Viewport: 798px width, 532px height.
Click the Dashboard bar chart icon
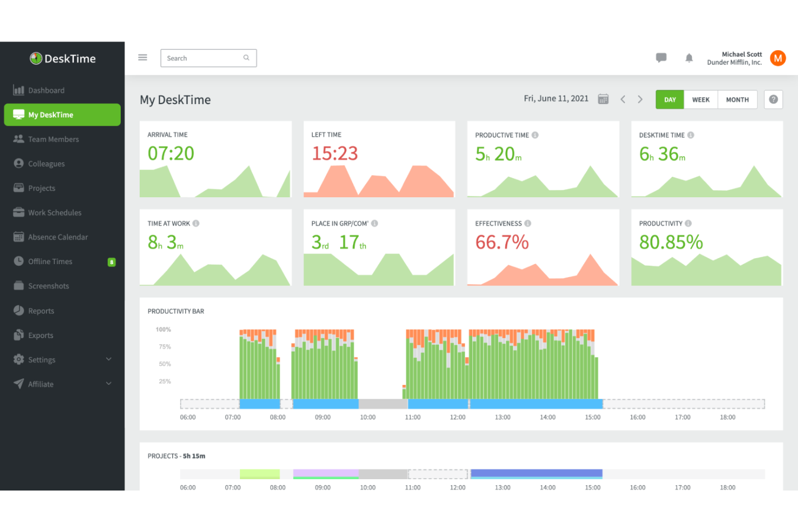[x=19, y=90]
